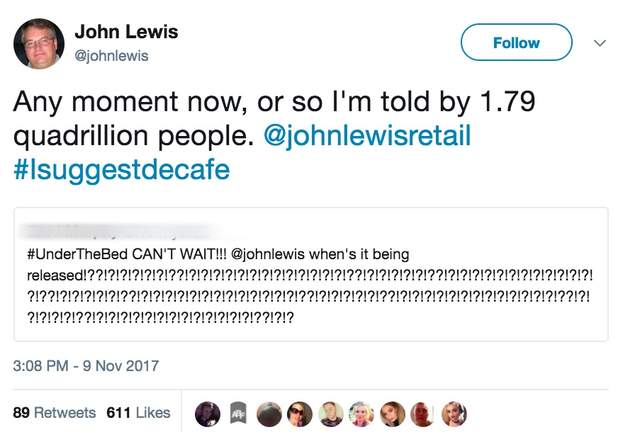
Task: View the 89 Retweets list
Action: click(54, 412)
